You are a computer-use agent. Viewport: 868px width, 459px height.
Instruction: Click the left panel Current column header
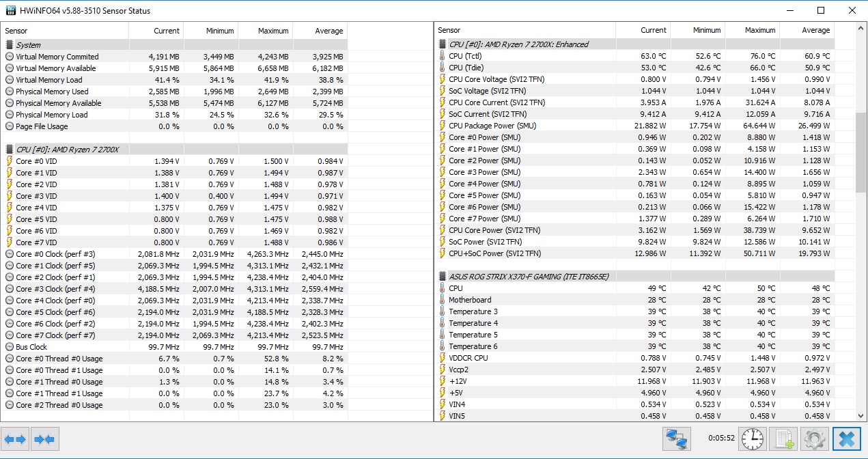tap(167, 31)
